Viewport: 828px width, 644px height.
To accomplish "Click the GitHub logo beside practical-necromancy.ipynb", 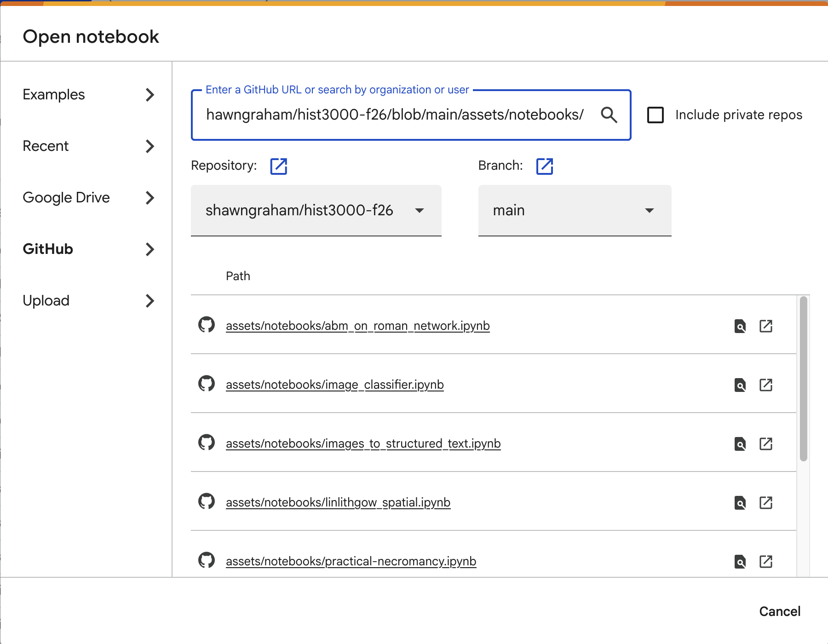I will click(207, 560).
